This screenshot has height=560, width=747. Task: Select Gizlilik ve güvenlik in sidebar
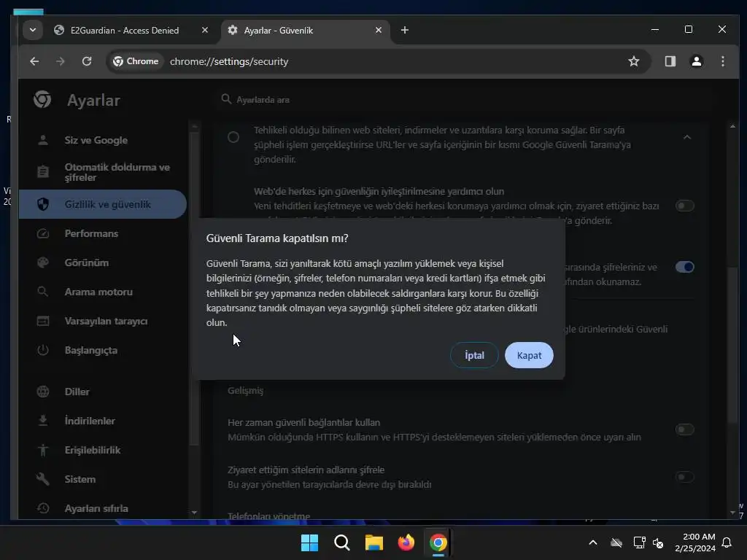point(102,204)
